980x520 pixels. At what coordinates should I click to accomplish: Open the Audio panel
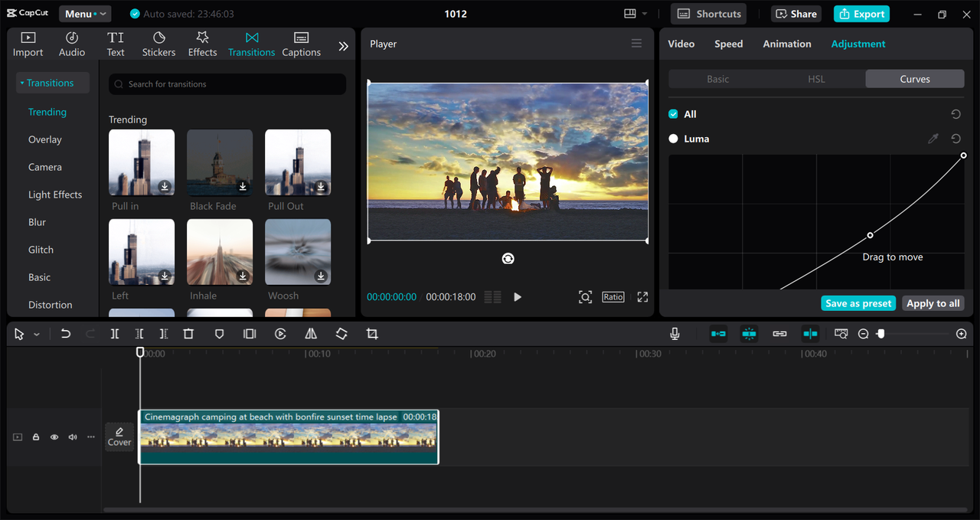click(x=72, y=44)
